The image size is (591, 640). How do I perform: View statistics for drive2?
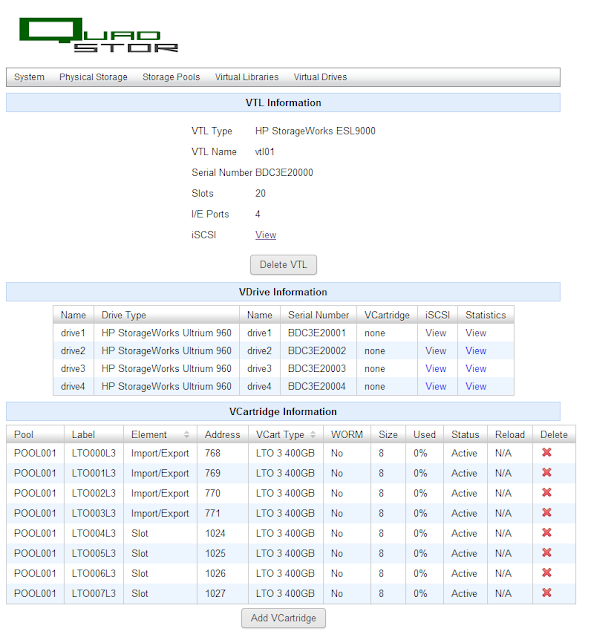click(476, 351)
